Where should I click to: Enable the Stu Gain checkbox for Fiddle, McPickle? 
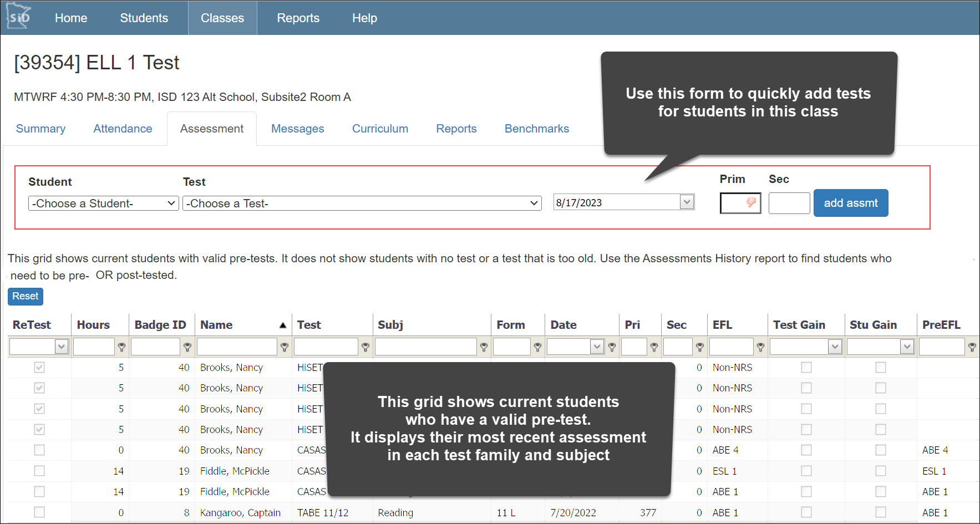[881, 471]
